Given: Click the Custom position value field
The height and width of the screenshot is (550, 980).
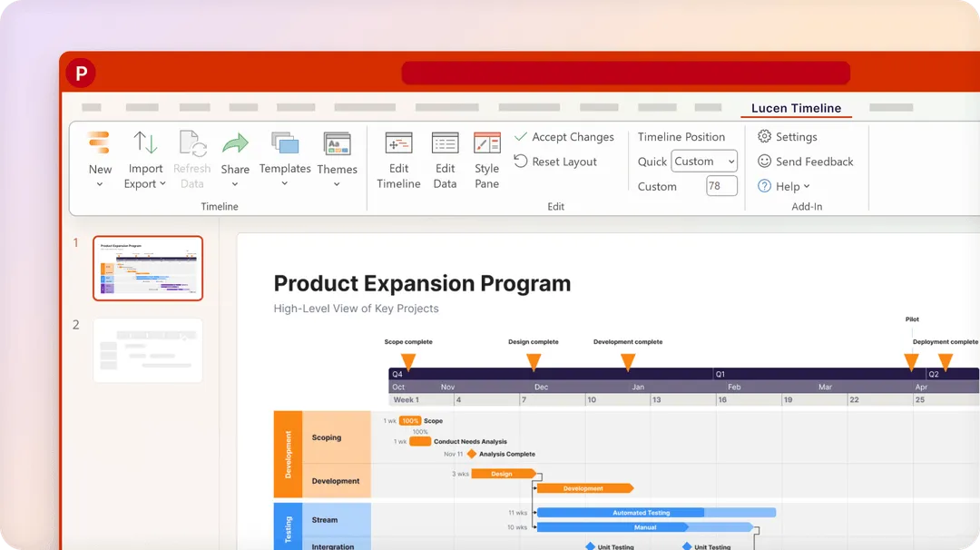Looking at the screenshot, I should (722, 186).
